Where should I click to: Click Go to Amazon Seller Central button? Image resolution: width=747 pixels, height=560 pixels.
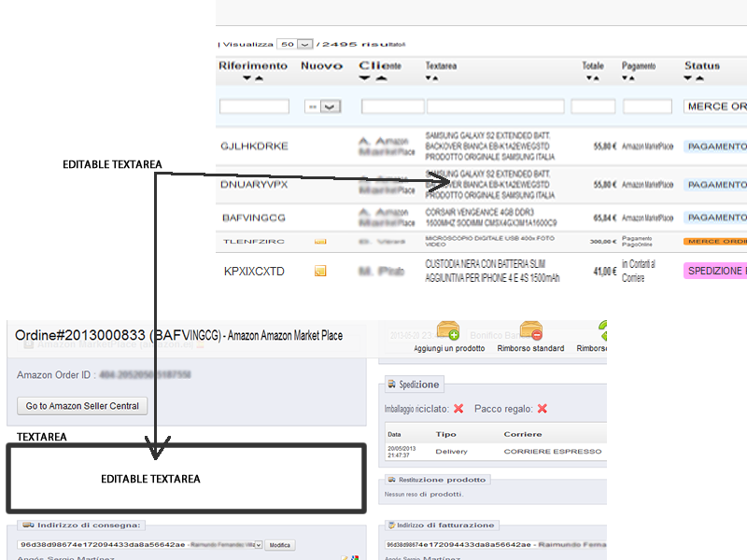pos(82,406)
